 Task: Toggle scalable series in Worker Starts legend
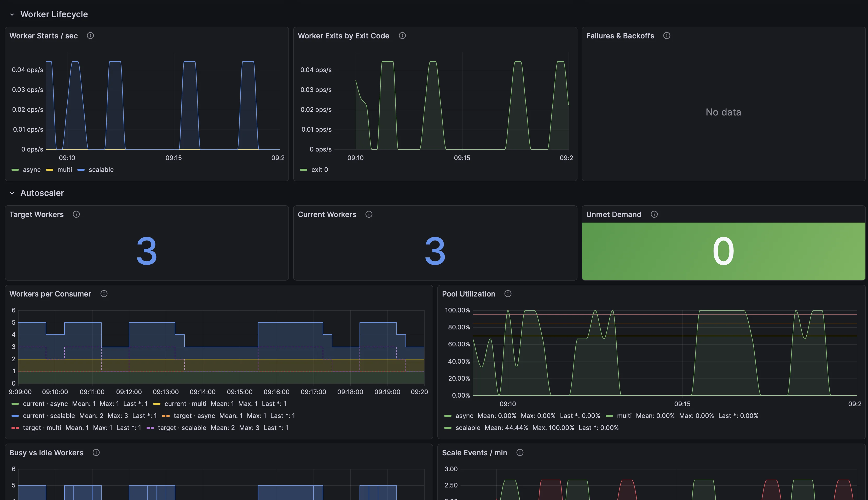coord(101,170)
